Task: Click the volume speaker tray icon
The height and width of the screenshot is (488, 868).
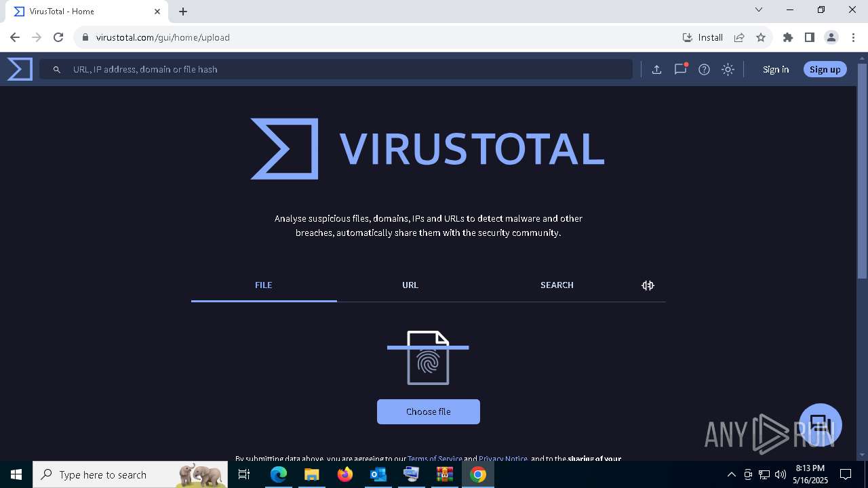Action: click(x=781, y=474)
